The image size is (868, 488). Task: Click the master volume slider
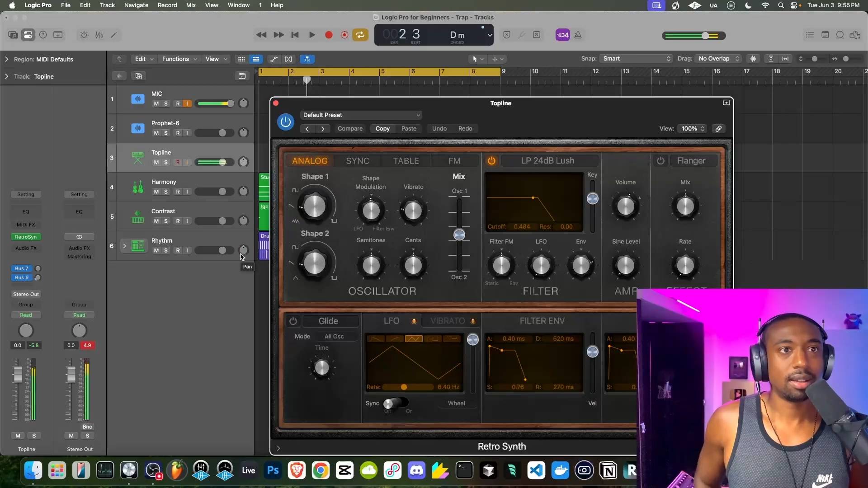[693, 35]
